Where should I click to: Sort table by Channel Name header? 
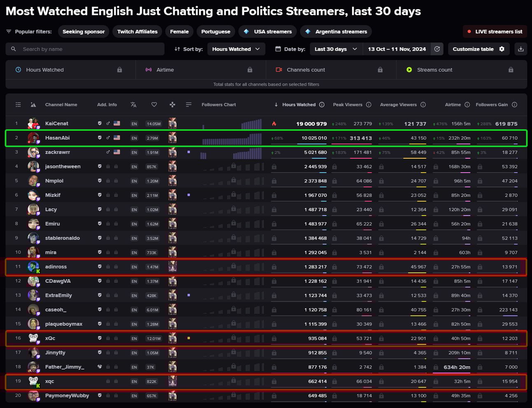[61, 105]
